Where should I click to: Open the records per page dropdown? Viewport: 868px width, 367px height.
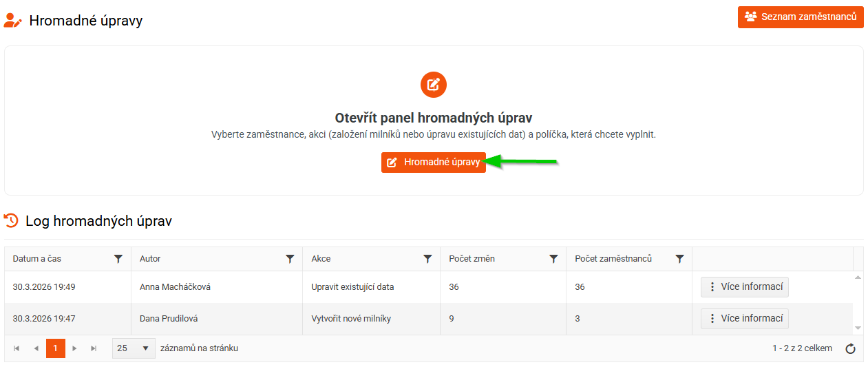coord(133,348)
